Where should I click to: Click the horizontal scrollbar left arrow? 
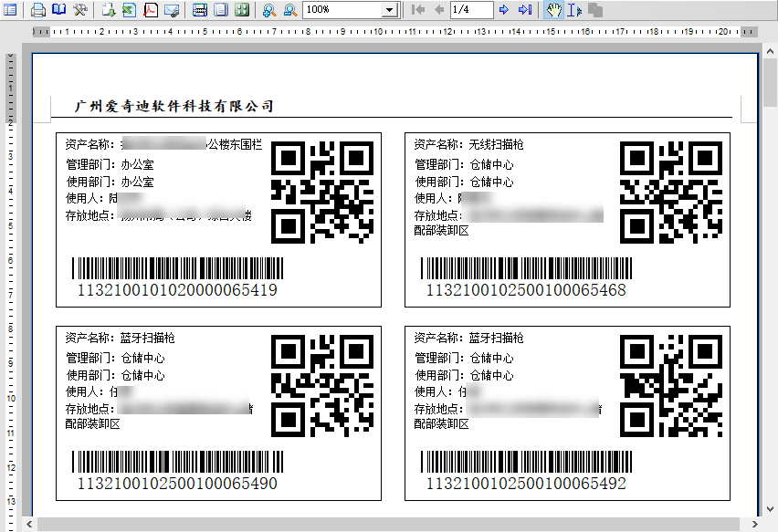tap(29, 524)
